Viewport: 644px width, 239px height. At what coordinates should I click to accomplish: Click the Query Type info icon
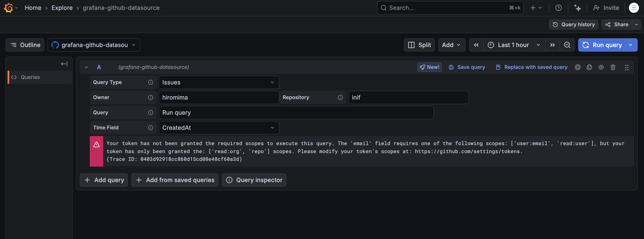coord(150,82)
